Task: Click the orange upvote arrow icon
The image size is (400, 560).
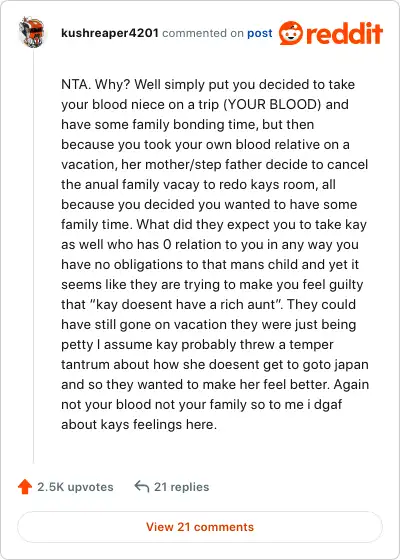Action: 25,486
